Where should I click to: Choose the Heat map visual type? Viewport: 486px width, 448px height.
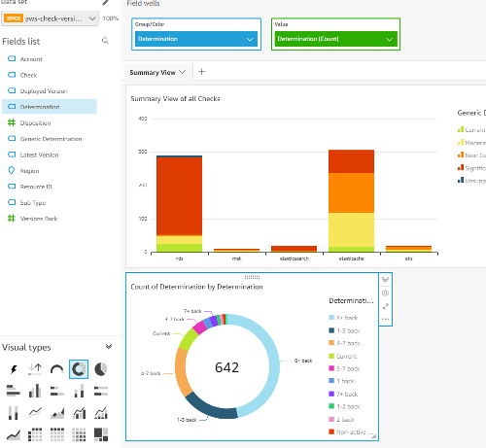coord(79,434)
